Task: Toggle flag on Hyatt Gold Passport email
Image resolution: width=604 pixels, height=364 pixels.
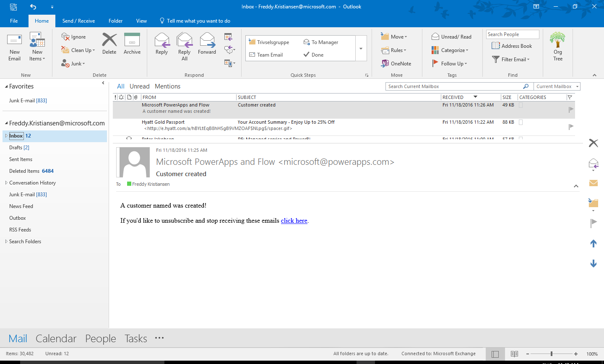Action: [571, 126]
